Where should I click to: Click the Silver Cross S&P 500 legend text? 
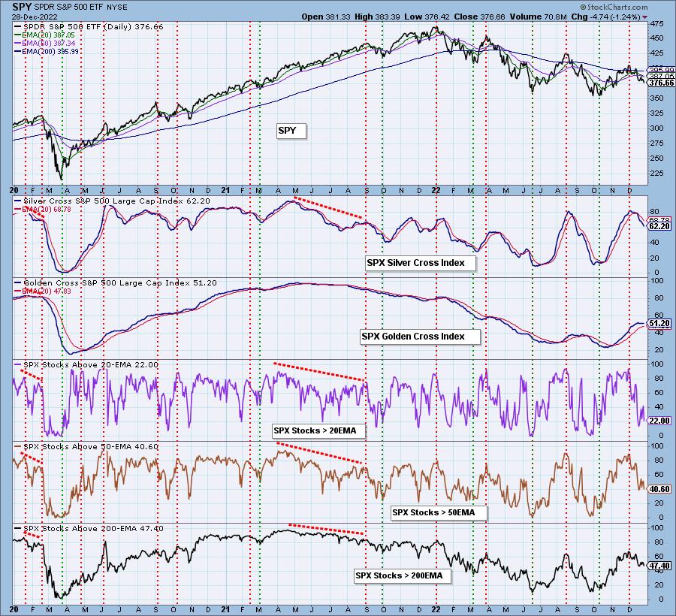[x=112, y=201]
